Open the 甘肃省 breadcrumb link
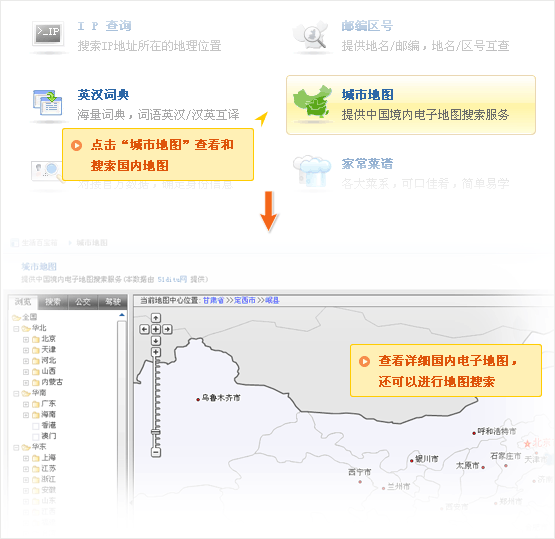The height and width of the screenshot is (539, 555). click(213, 300)
